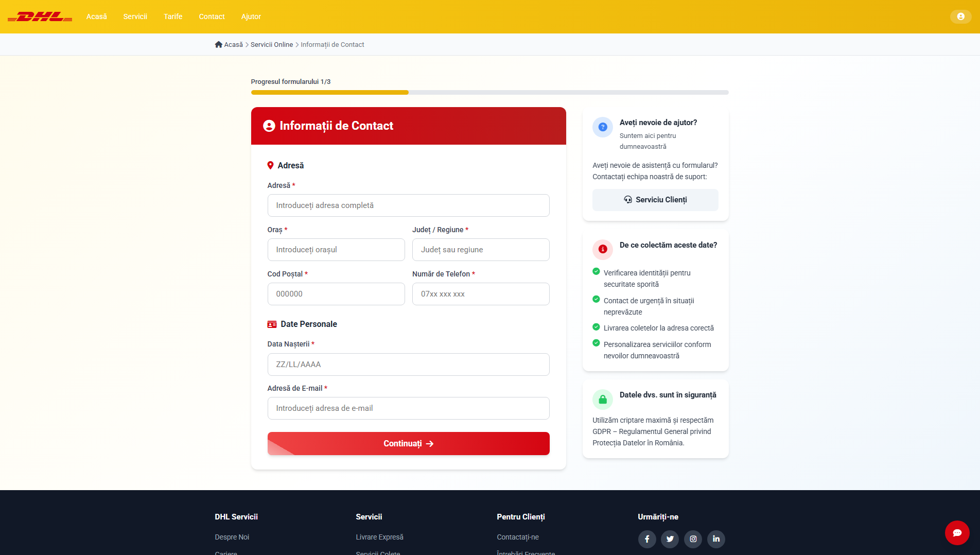Open the Acasă menu item
980x555 pixels.
coord(97,16)
